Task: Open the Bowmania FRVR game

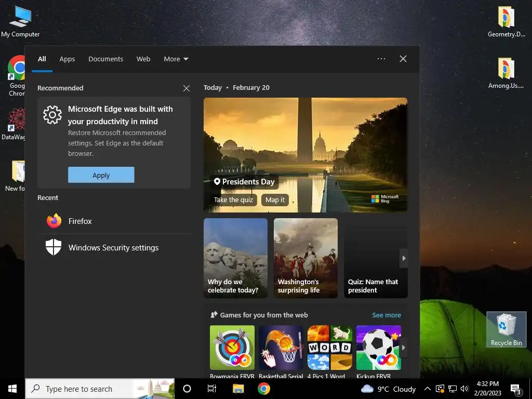Action: (232, 352)
